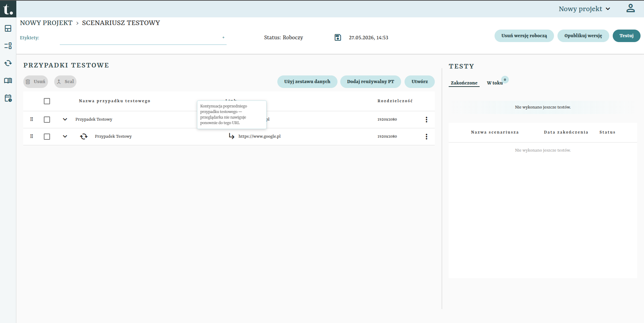Toggle the select-all checkbox in the table header
Image resolution: width=644 pixels, height=323 pixels.
[x=47, y=101]
